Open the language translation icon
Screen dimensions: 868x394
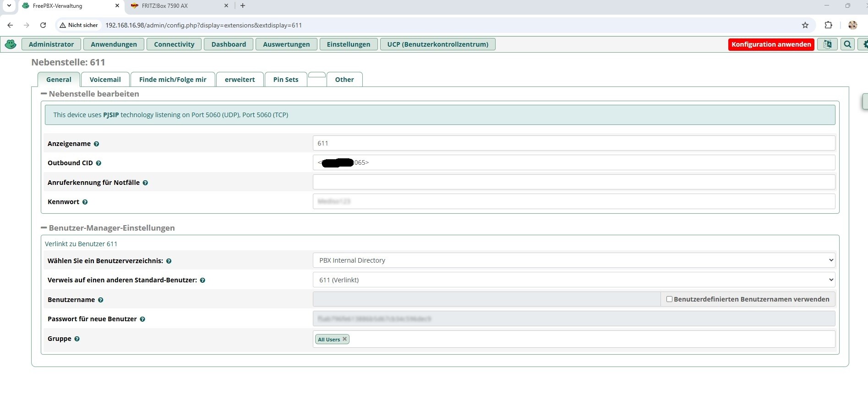(x=828, y=44)
